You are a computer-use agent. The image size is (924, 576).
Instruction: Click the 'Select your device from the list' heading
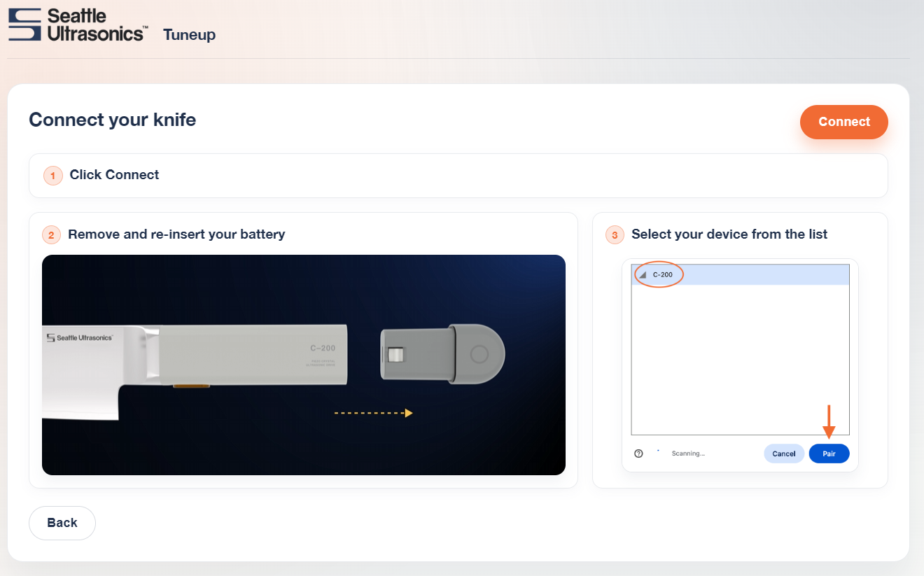click(729, 234)
